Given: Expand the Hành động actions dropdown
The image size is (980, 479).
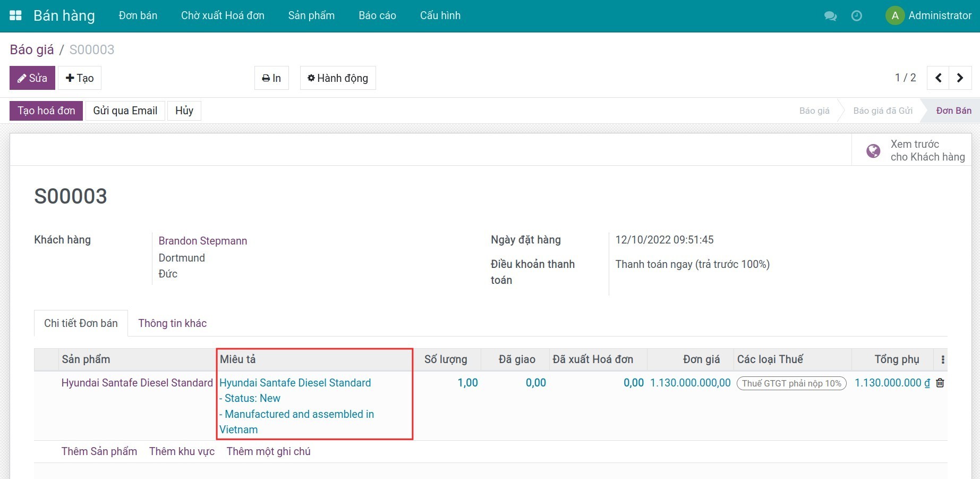Looking at the screenshot, I should coord(338,78).
